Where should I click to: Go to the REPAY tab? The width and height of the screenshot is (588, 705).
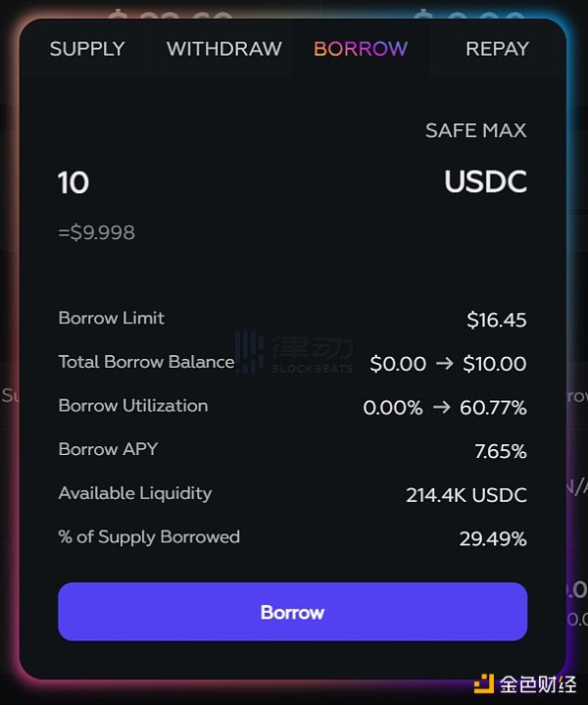click(x=497, y=49)
